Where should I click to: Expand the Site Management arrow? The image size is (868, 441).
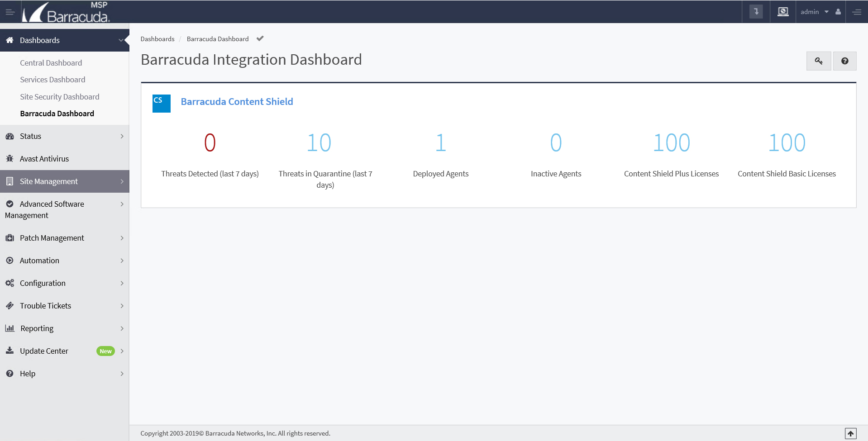(x=122, y=181)
